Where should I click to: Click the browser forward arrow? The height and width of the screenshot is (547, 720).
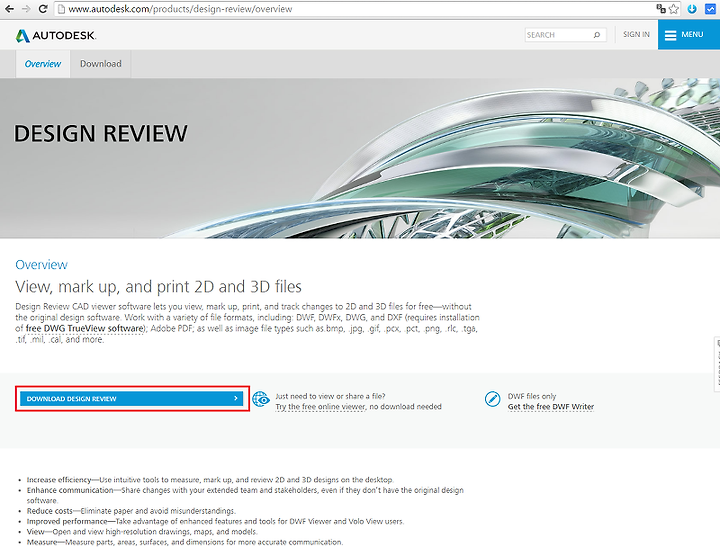pyautogui.click(x=26, y=9)
